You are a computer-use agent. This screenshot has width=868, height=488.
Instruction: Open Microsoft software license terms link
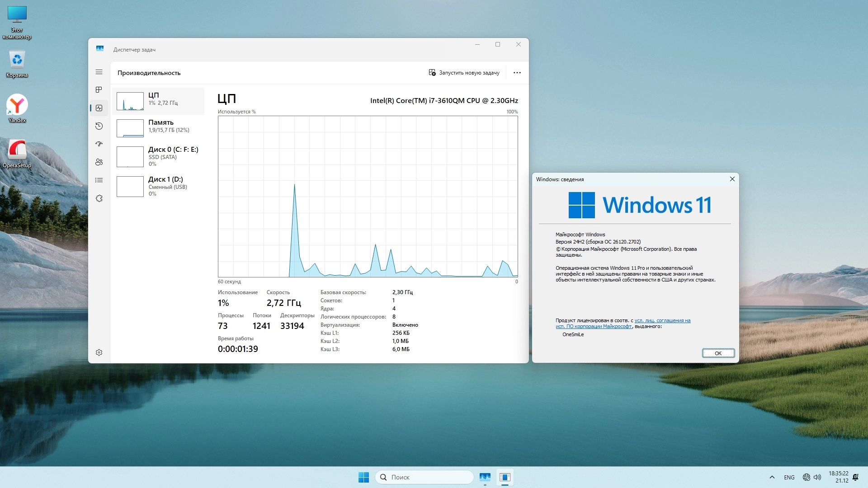click(x=662, y=320)
